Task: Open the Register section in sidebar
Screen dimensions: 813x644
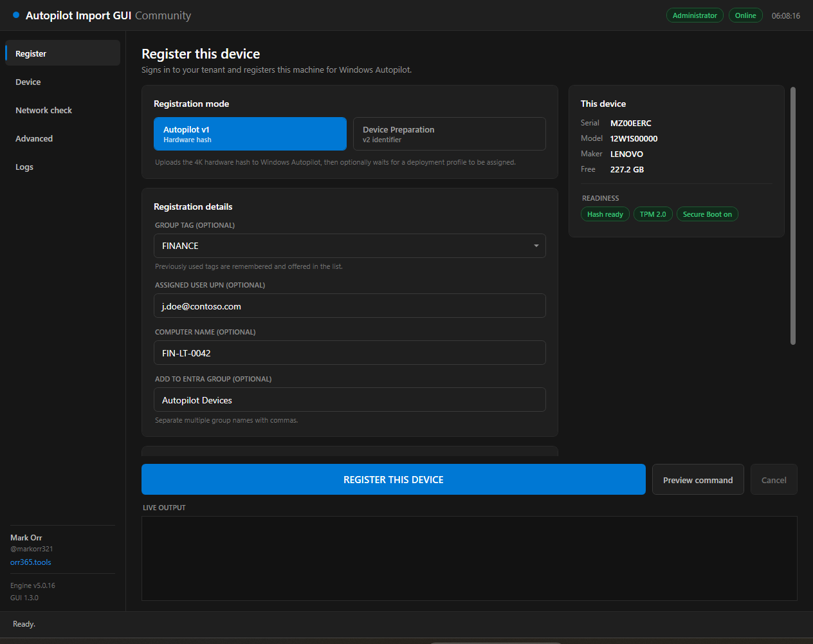Action: coord(62,53)
